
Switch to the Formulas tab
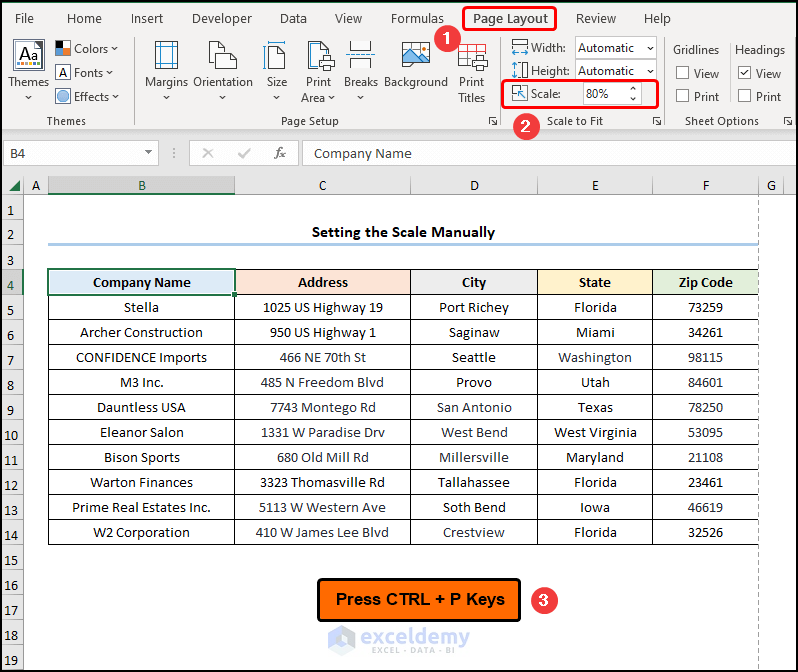(x=417, y=19)
